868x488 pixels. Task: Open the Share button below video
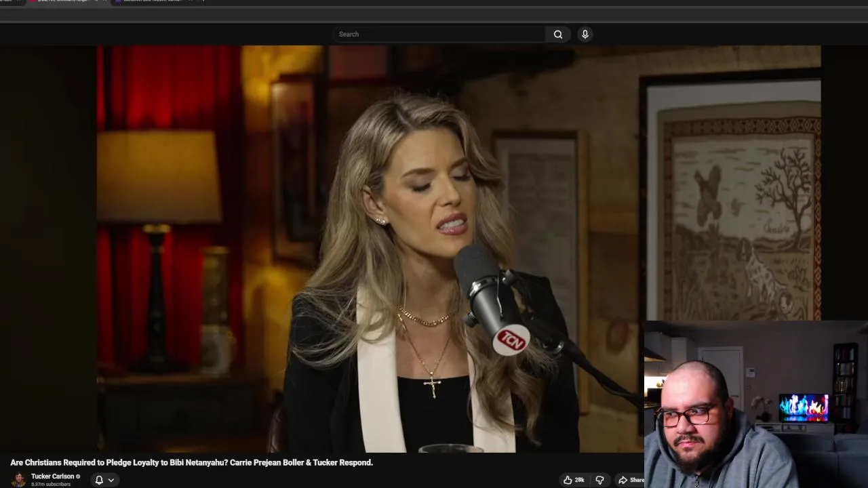tap(631, 480)
